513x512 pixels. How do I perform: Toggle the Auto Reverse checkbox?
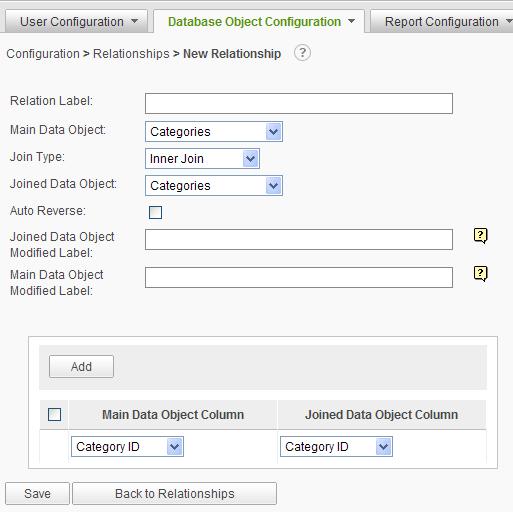pyautogui.click(x=155, y=212)
